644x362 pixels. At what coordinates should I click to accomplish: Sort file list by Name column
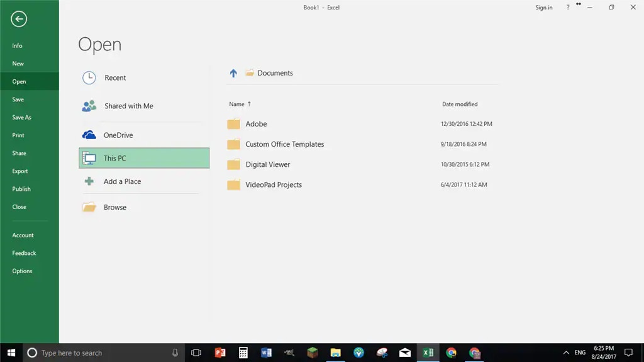(236, 104)
